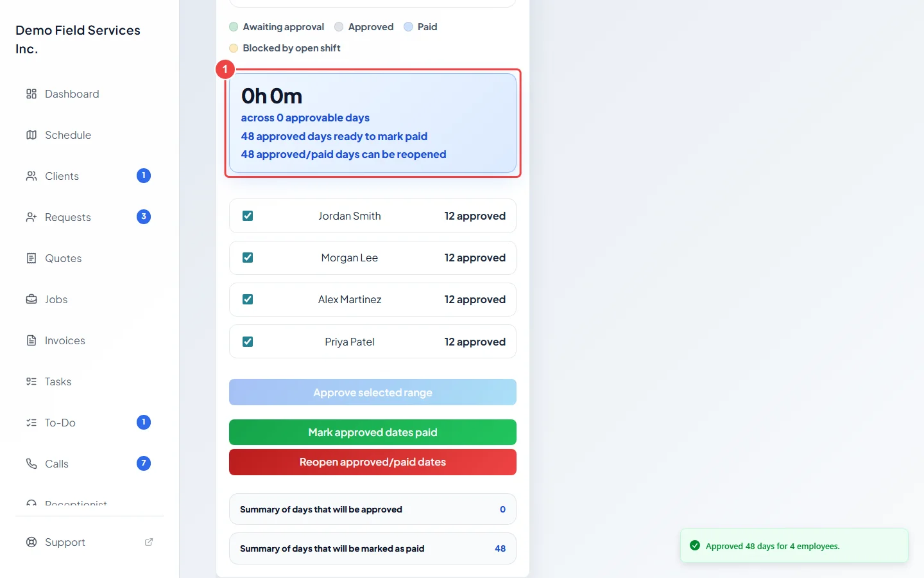Click the Support lifebuoy icon
The width and height of the screenshot is (924, 578).
coord(31,542)
